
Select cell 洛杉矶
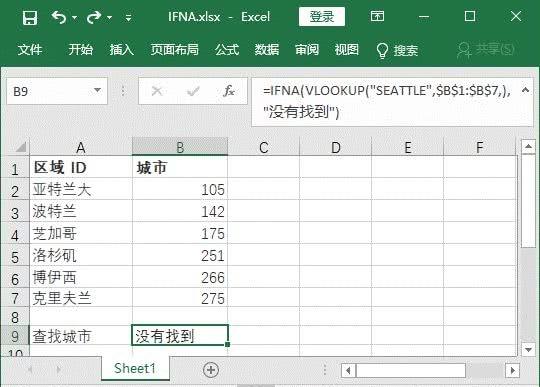click(x=81, y=255)
